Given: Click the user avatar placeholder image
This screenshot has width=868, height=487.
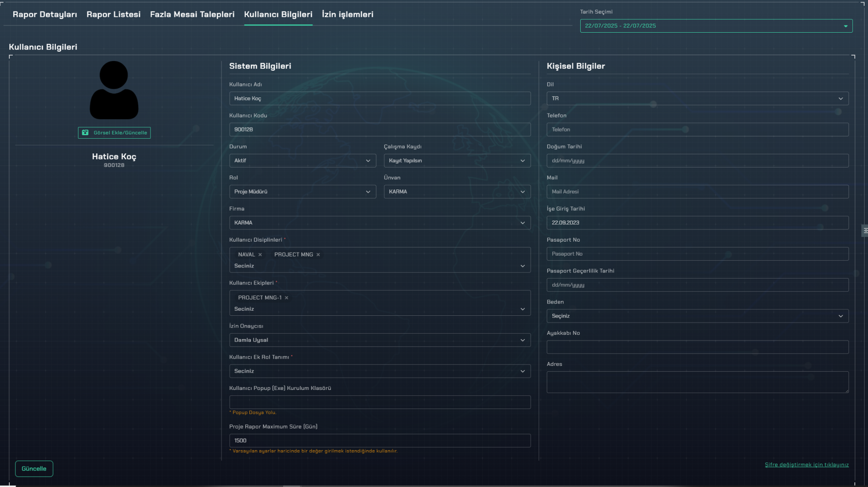Looking at the screenshot, I should tap(114, 90).
